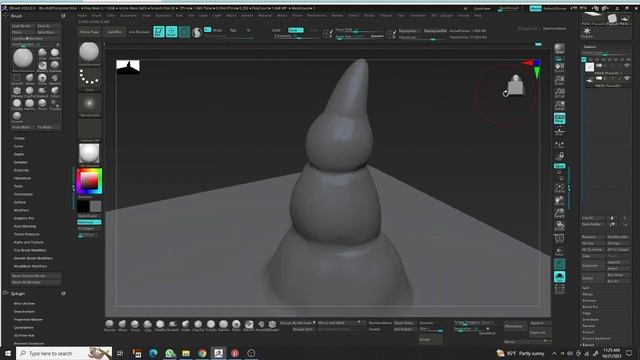640x360 pixels.
Task: Hide the first PM3D_Plane3D_1 subtool eye
Action: click(627, 66)
